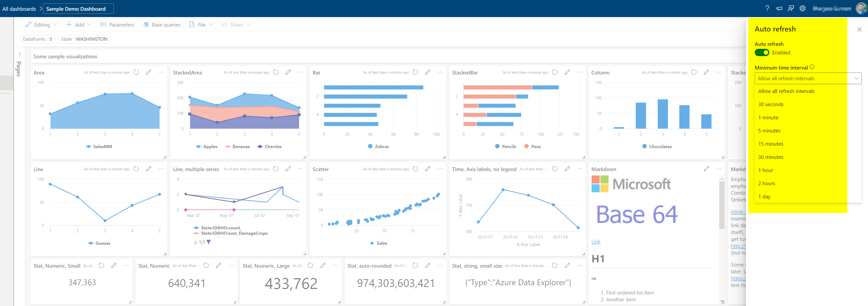Edit the StackedArea tile
This screenshot has width=868, height=306.
[288, 72]
